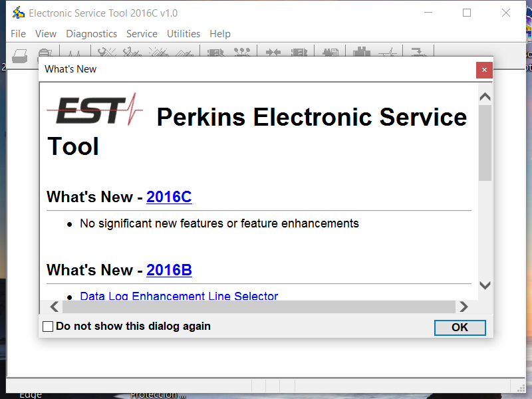Click the Print toolbar icon
This screenshot has width=532, height=399.
(19, 55)
